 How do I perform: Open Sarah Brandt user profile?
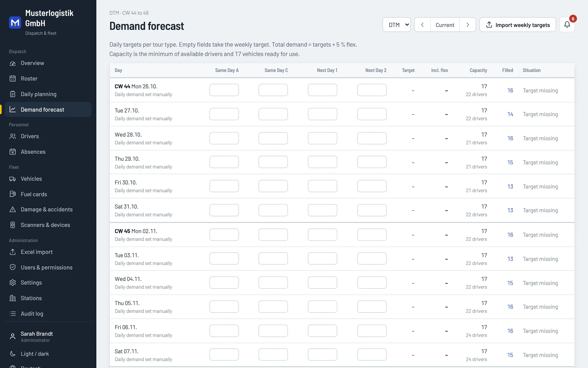(x=48, y=336)
